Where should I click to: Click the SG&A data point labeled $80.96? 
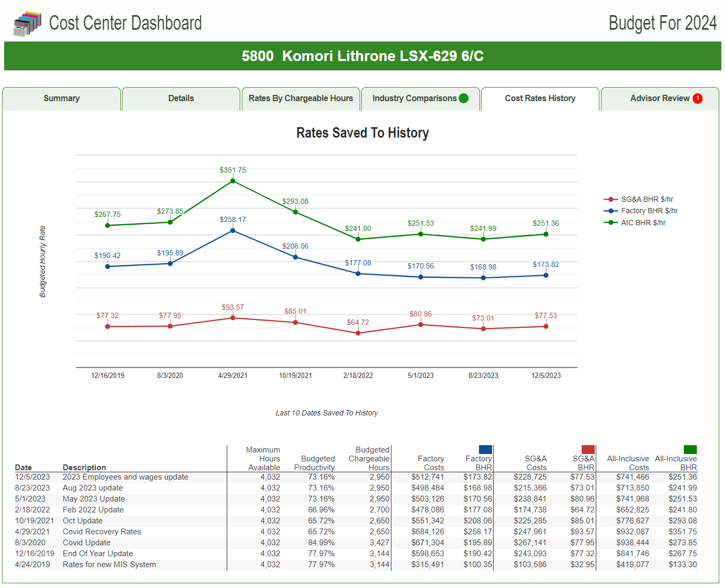(421, 325)
